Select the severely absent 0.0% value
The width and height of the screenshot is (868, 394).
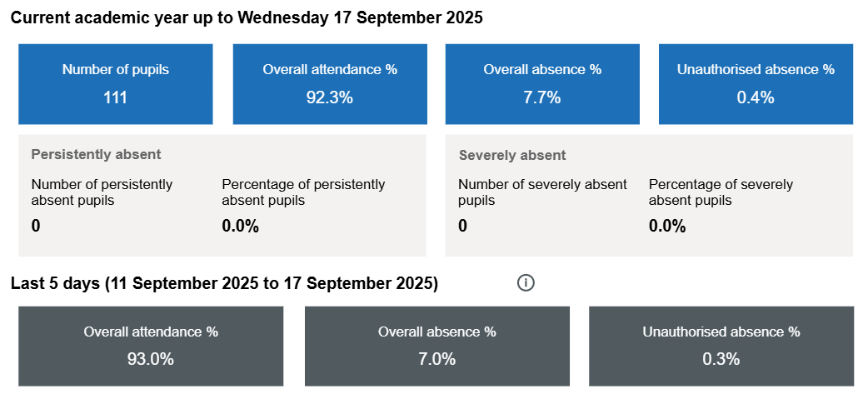click(x=667, y=226)
